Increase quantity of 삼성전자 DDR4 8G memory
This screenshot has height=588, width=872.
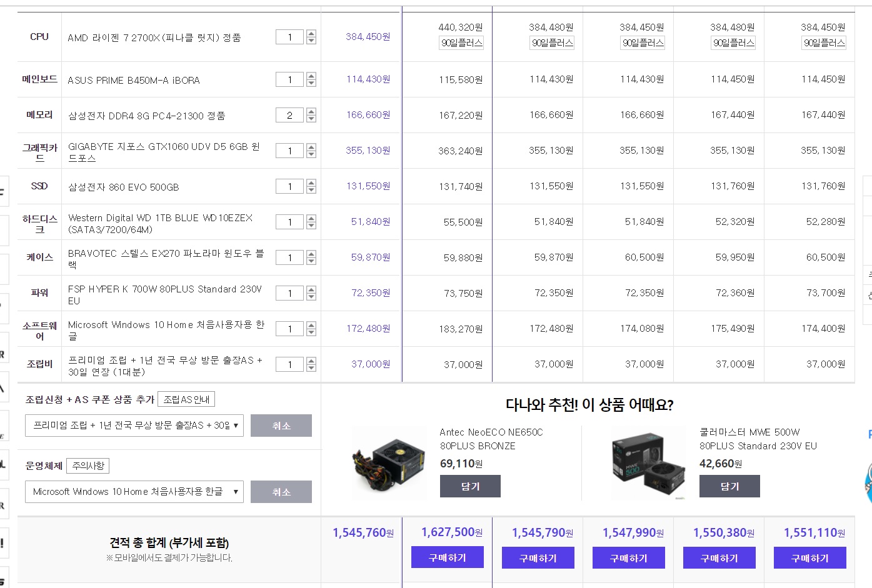(311, 111)
